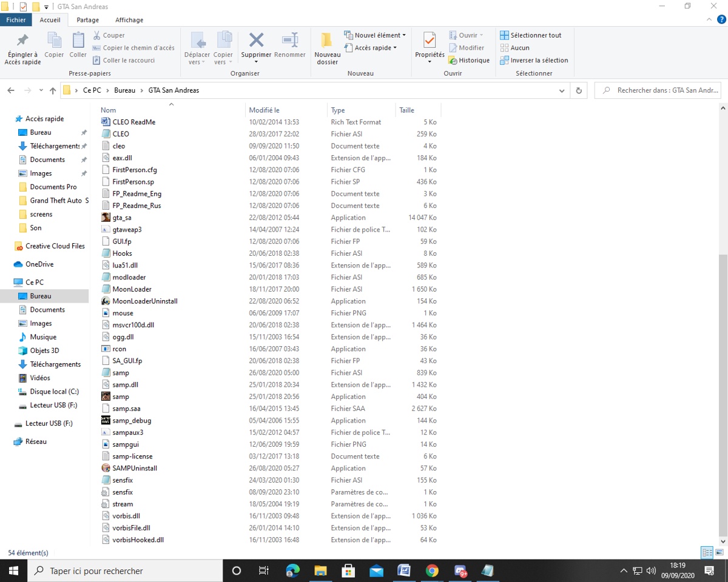Switch to the Accueil tab

[50, 20]
